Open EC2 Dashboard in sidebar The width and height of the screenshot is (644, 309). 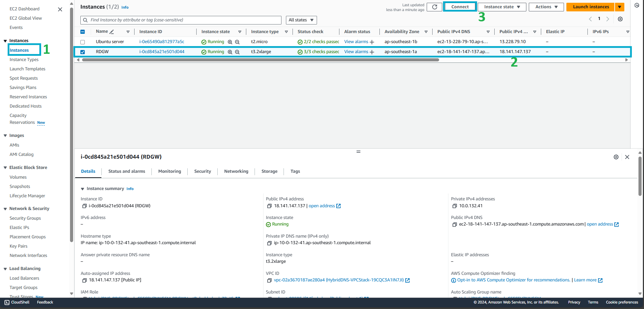click(x=24, y=9)
